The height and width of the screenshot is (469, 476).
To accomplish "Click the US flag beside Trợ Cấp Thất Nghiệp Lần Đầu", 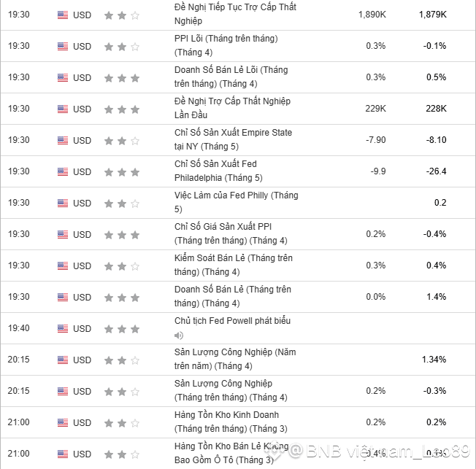I will click(x=63, y=109).
